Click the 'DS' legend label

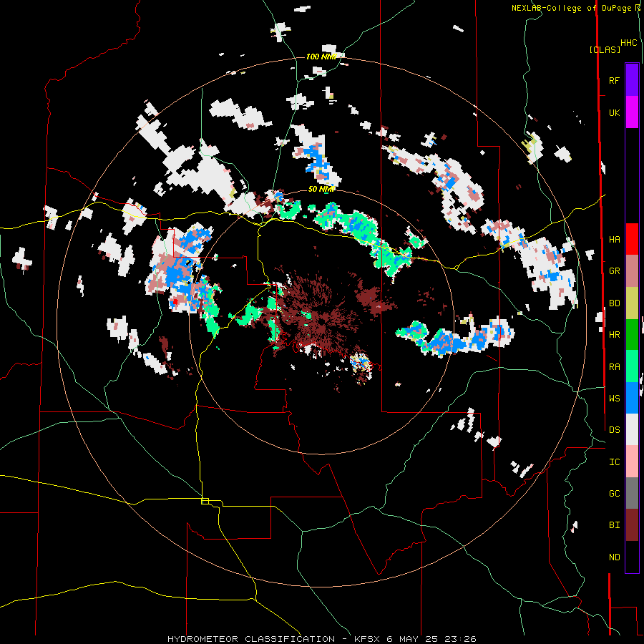tap(614, 430)
